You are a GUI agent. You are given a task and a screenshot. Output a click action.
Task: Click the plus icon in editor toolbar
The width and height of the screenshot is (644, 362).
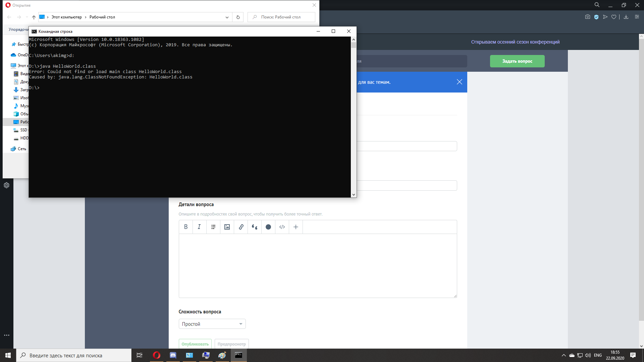click(x=296, y=227)
